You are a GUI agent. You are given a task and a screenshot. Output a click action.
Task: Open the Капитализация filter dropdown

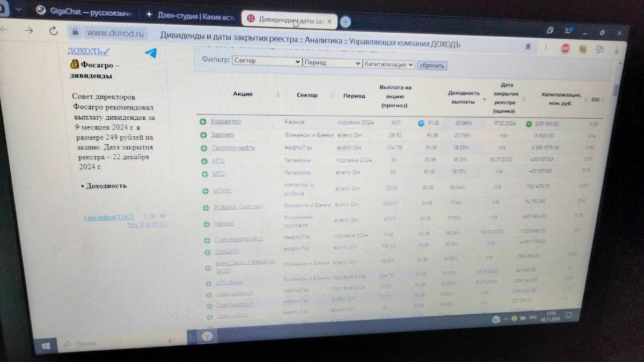(x=389, y=64)
